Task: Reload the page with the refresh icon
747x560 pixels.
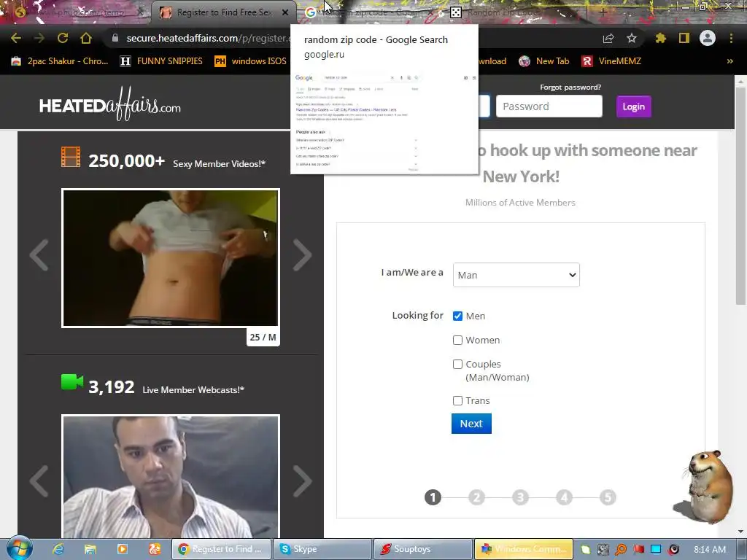Action: [63, 38]
